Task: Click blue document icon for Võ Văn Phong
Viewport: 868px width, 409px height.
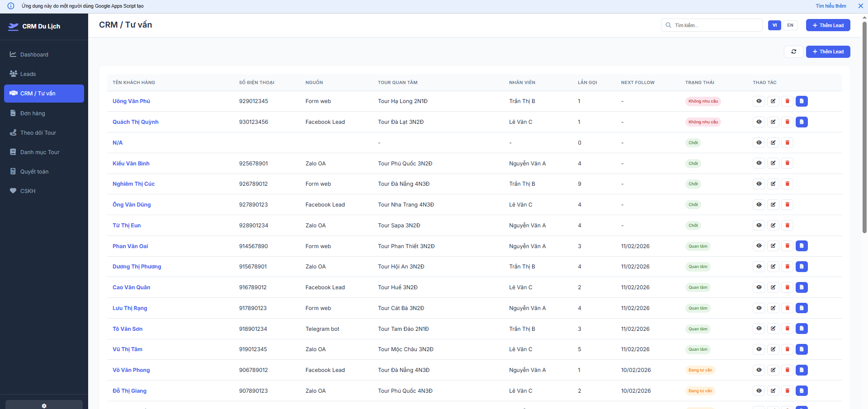Action: point(802,370)
